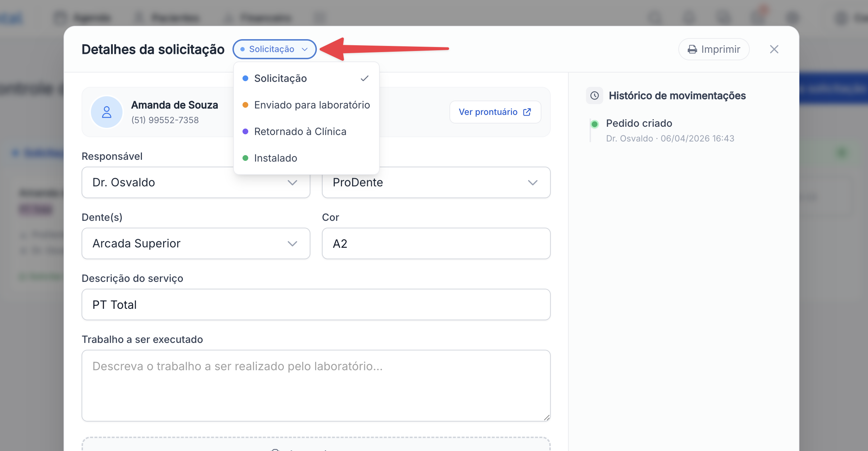
Task: Click the patient avatar icon
Action: point(106,112)
